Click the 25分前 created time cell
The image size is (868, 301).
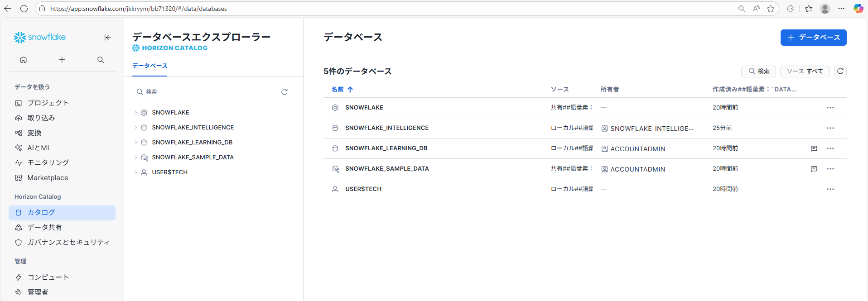click(722, 128)
